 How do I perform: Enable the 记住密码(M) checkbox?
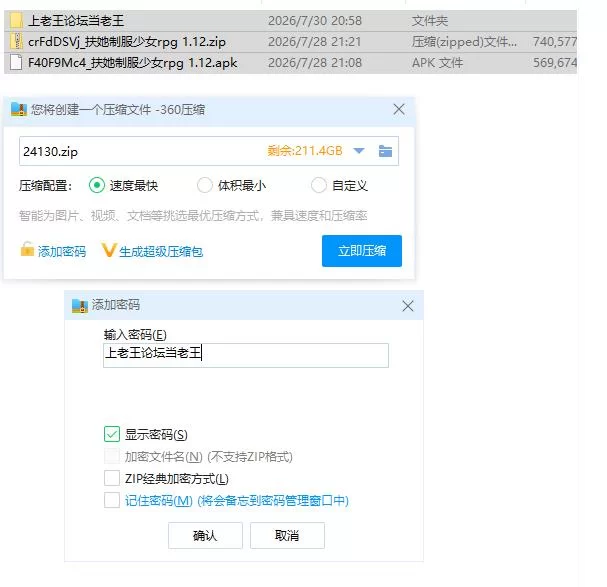(x=112, y=500)
